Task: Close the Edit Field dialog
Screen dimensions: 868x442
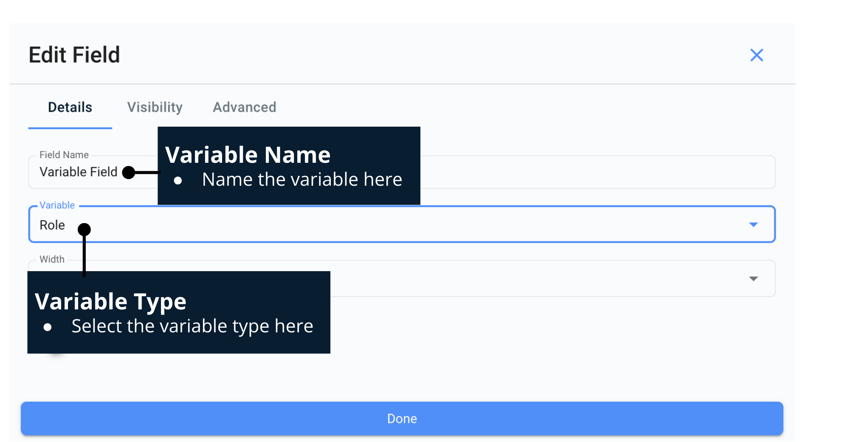Action: pyautogui.click(x=756, y=55)
